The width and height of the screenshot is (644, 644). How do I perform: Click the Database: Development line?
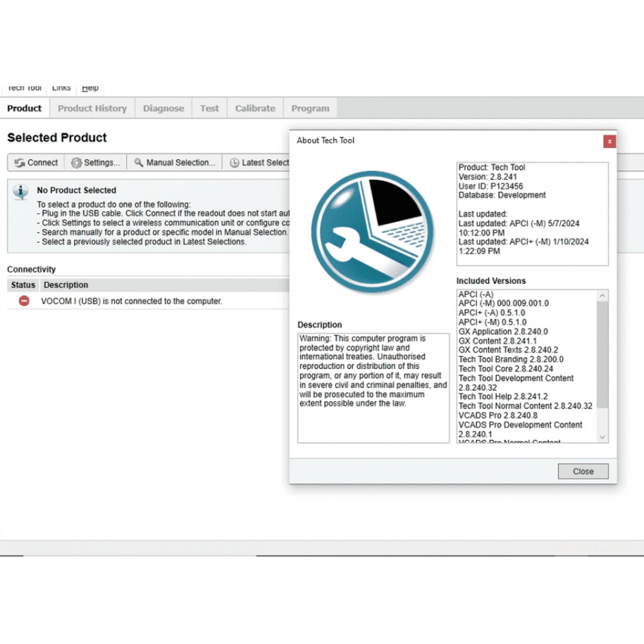coord(502,196)
